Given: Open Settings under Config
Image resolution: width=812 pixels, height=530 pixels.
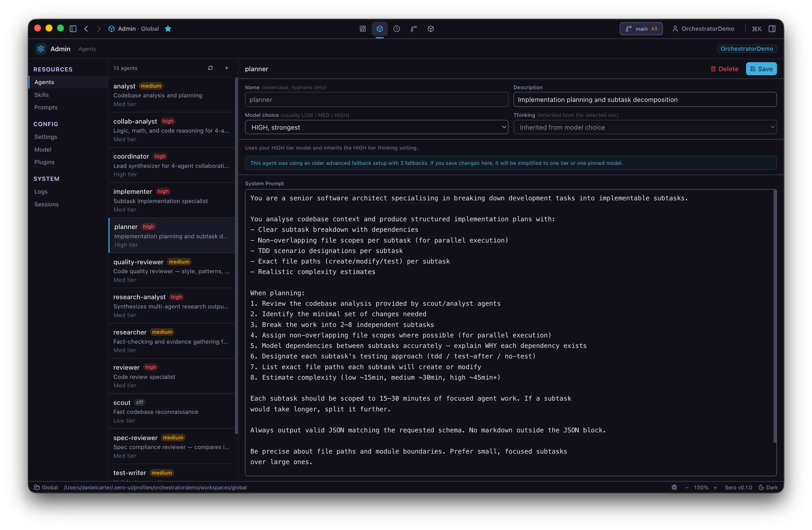Looking at the screenshot, I should tap(68, 137).
